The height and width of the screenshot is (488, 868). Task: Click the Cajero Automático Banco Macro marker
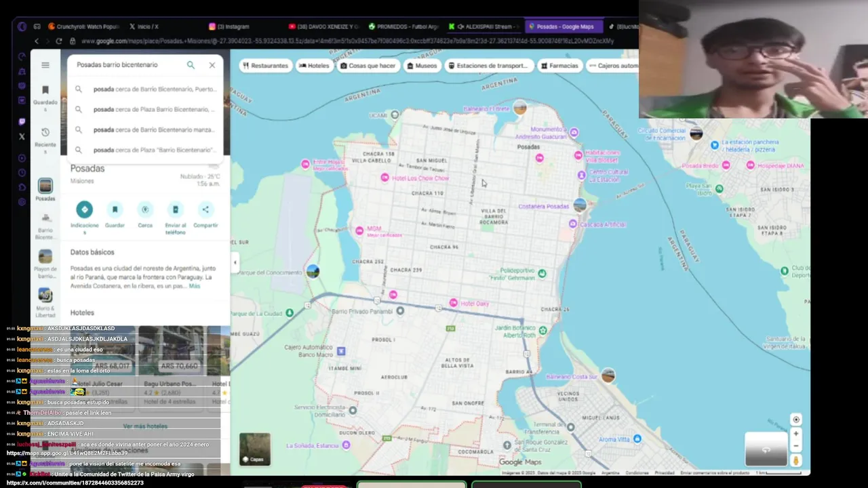341,350
